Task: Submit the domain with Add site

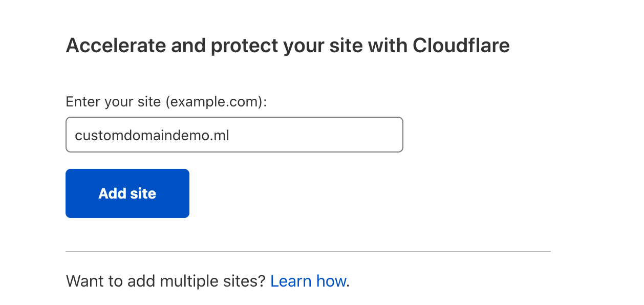Action: tap(127, 193)
